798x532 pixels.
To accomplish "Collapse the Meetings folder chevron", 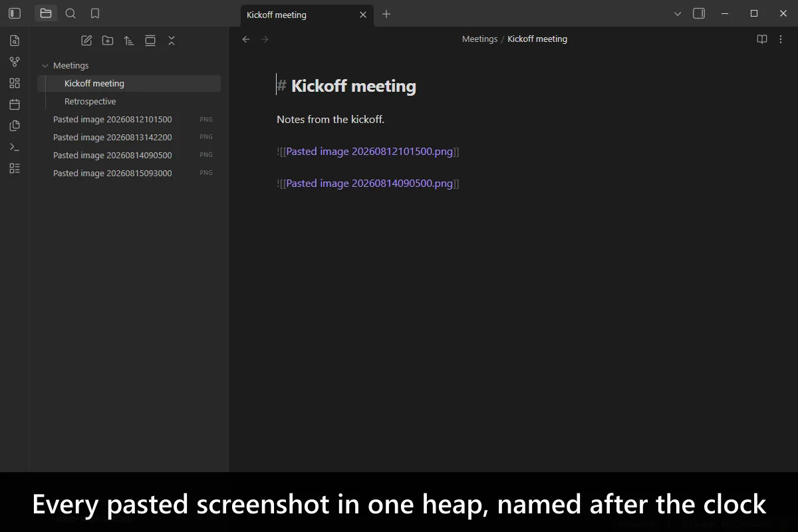I will click(45, 66).
